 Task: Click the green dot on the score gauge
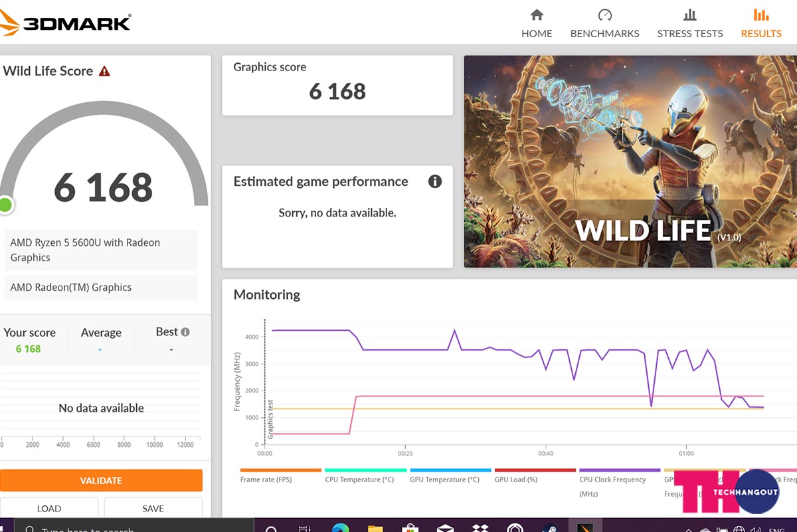pos(5,205)
